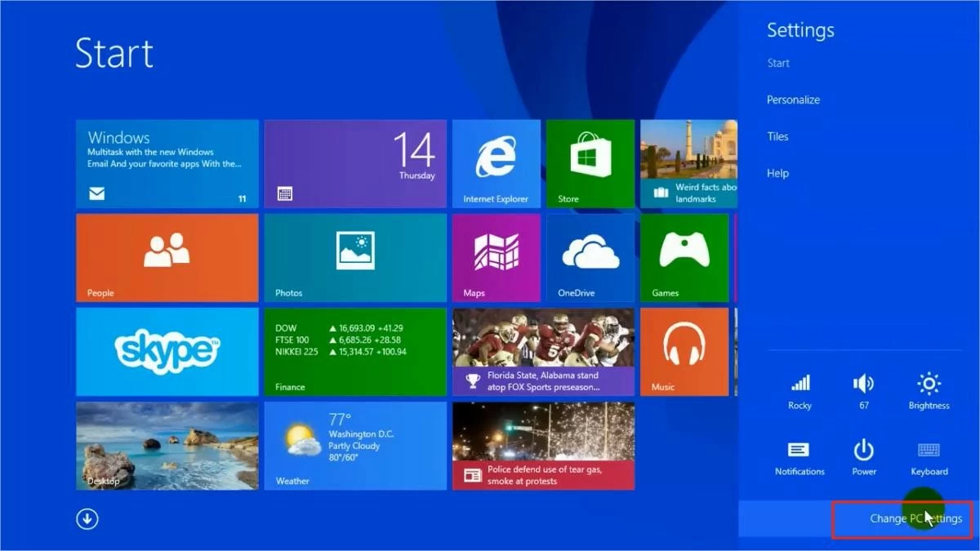Viewport: 980px width, 551px height.
Task: Open Help from Settings panel
Action: tap(777, 173)
